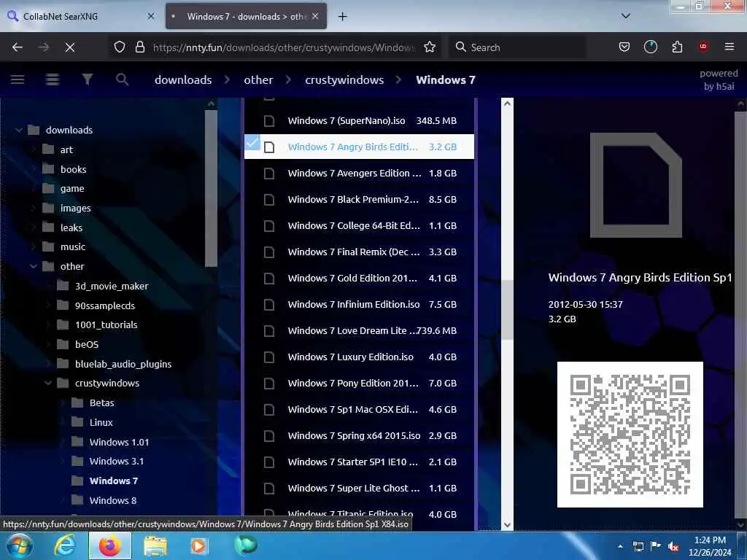Open Windows Explorer from the taskbar
The width and height of the screenshot is (747, 560).
tap(155, 546)
